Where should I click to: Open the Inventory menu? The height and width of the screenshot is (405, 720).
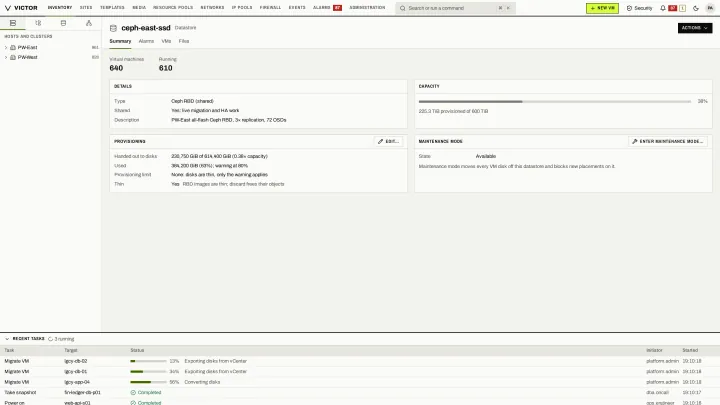point(60,8)
